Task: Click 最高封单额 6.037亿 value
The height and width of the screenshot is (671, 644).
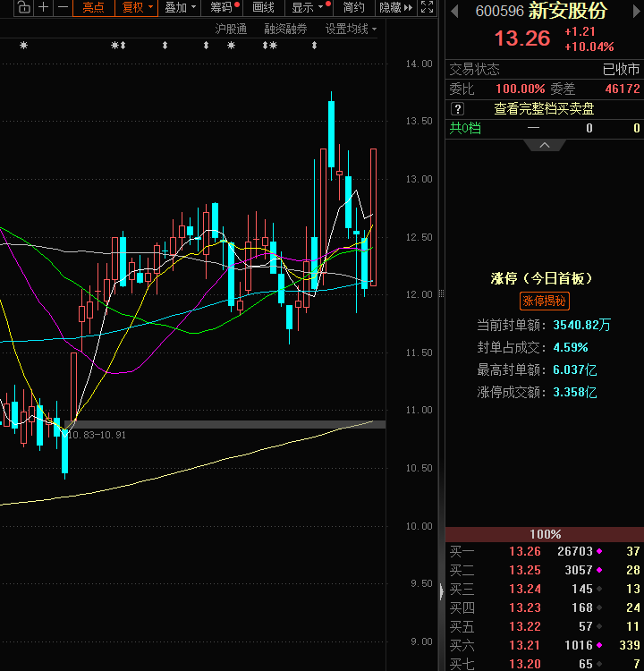Action: pyautogui.click(x=574, y=369)
